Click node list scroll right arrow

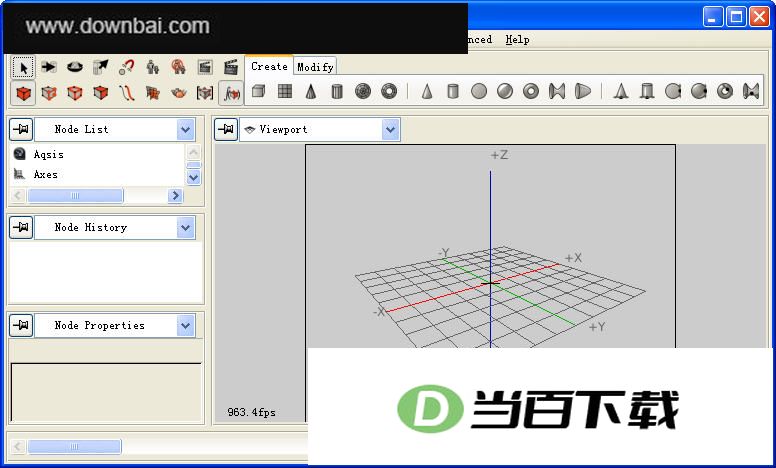click(x=175, y=196)
